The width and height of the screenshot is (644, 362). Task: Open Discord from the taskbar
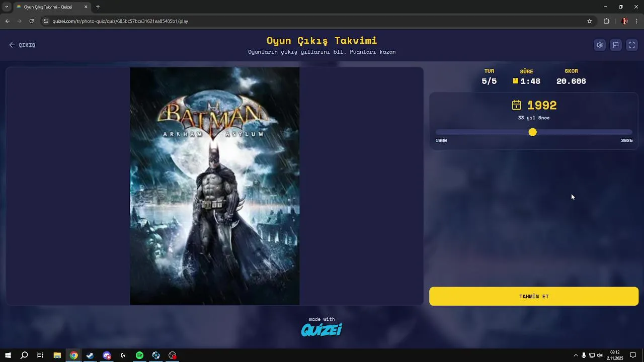coord(107,355)
